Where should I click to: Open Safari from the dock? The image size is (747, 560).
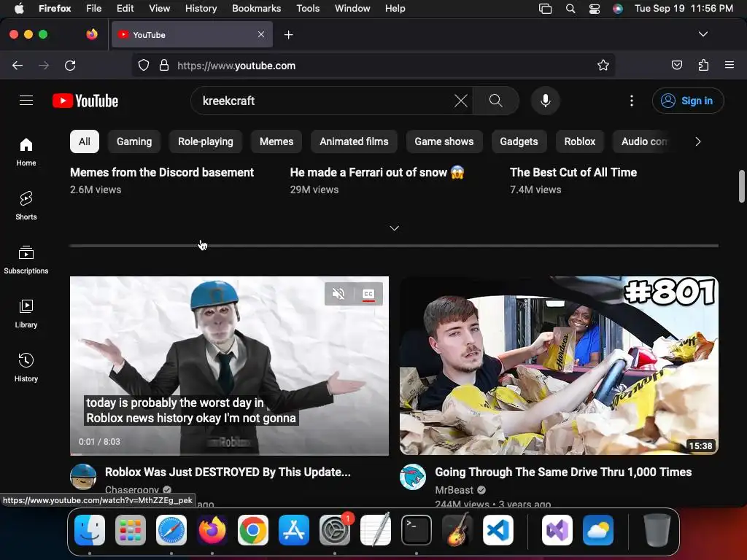click(x=171, y=530)
